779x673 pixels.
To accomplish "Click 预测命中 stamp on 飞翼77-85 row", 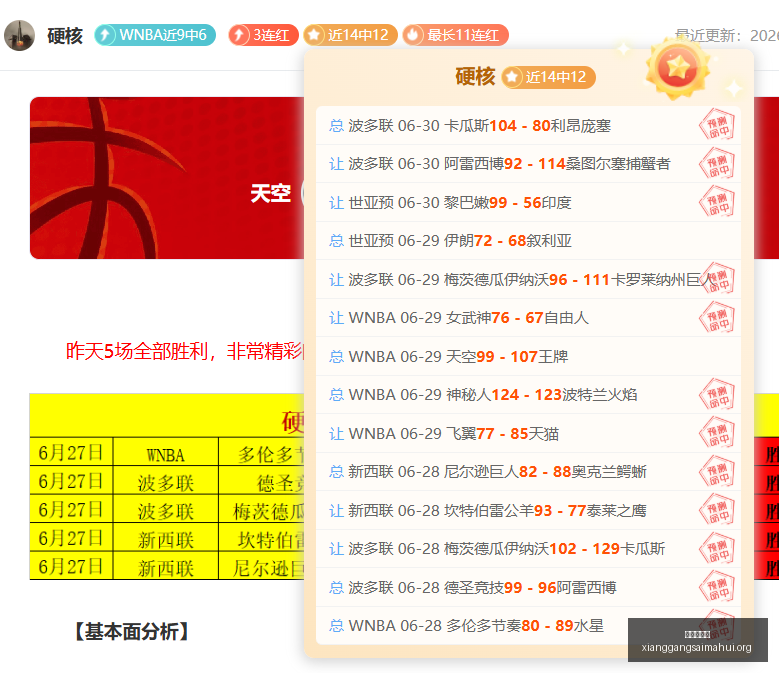I will [x=717, y=433].
